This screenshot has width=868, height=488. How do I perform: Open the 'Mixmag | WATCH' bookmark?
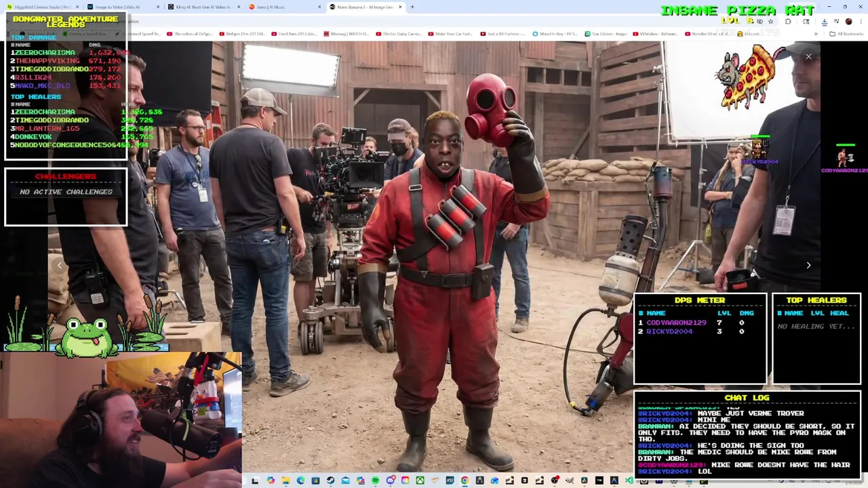pyautogui.click(x=345, y=33)
